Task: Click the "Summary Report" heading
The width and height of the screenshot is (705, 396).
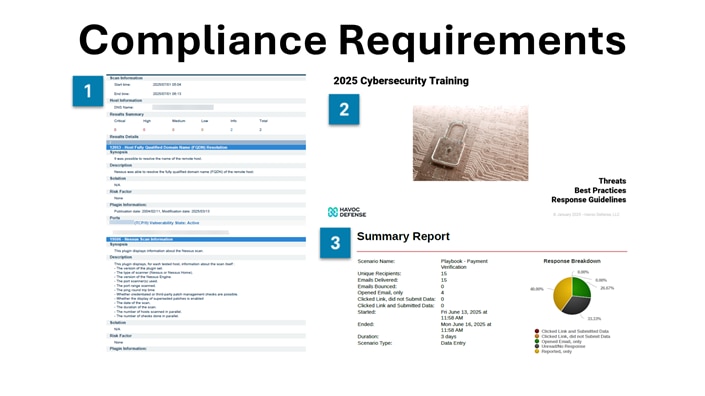Action: coord(403,236)
